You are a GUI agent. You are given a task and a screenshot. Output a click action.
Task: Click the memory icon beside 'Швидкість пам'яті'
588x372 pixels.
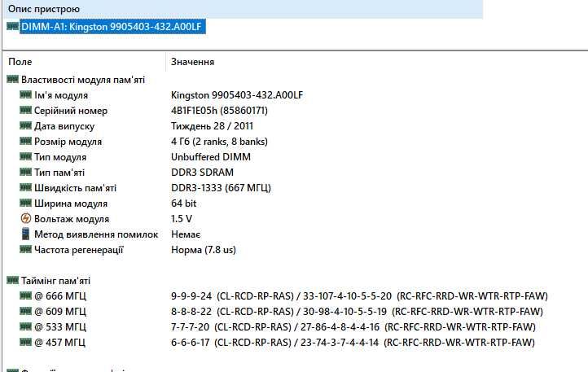25,187
